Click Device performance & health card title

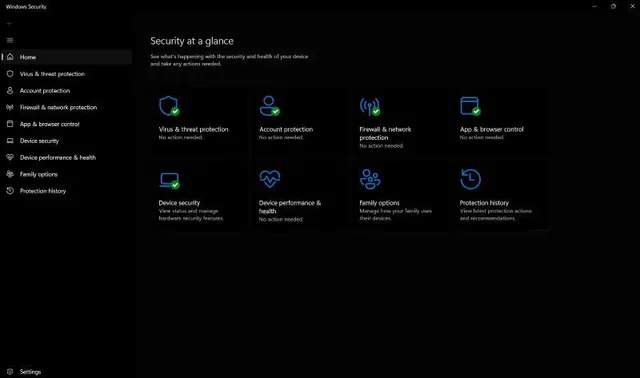[290, 207]
